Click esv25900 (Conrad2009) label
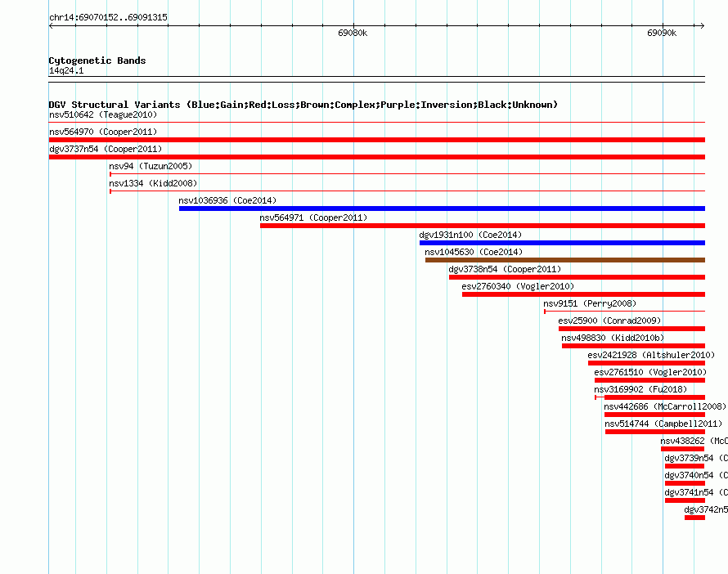Viewport: 728px width, 574px height. 609,321
